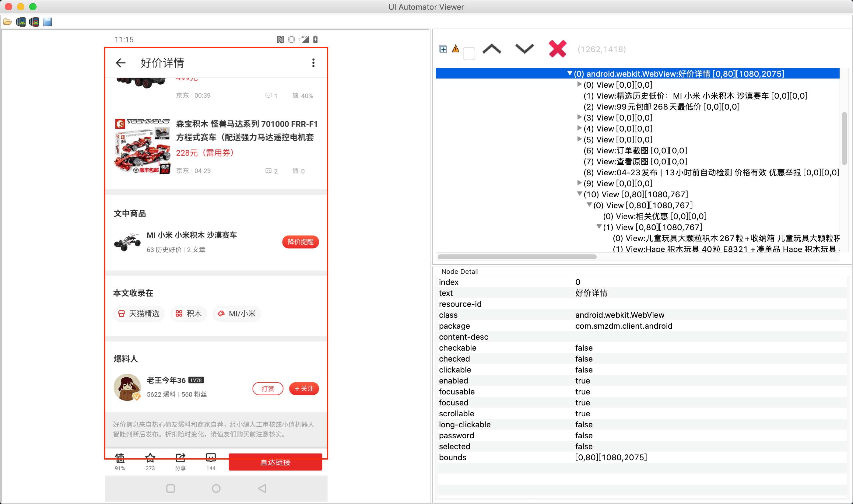Click the package value com.smzdm.client.android
The width and height of the screenshot is (853, 504).
pyautogui.click(x=624, y=326)
